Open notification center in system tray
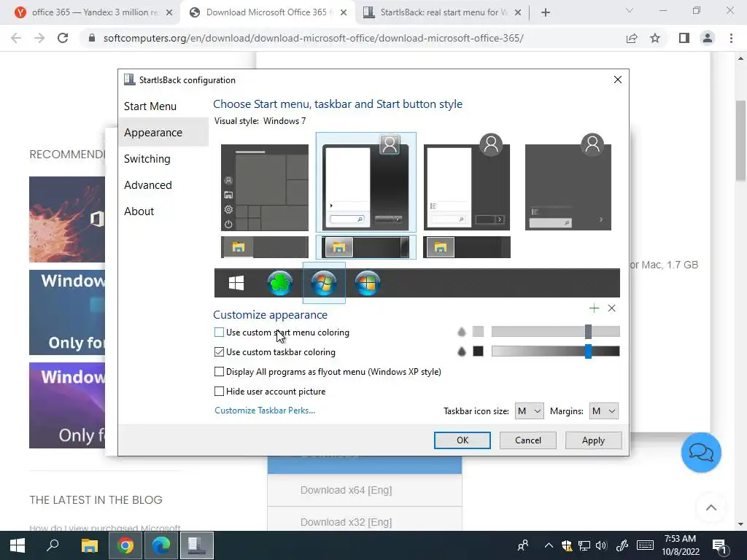The image size is (747, 560). coord(720,545)
